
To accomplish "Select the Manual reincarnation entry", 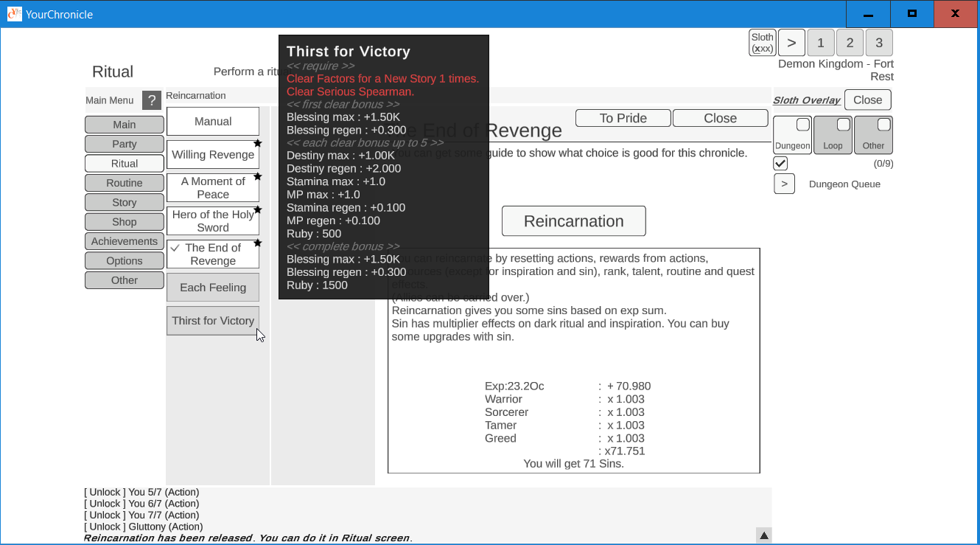I will (213, 122).
